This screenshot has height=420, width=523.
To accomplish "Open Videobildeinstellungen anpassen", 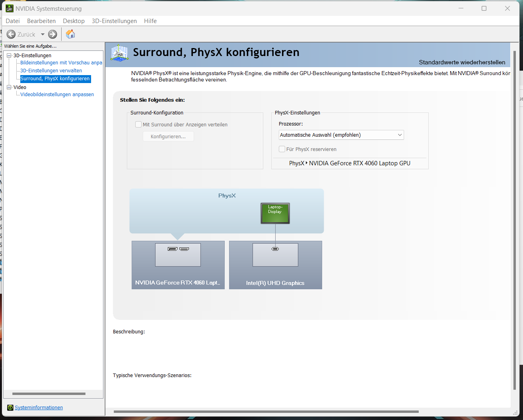I will (57, 95).
